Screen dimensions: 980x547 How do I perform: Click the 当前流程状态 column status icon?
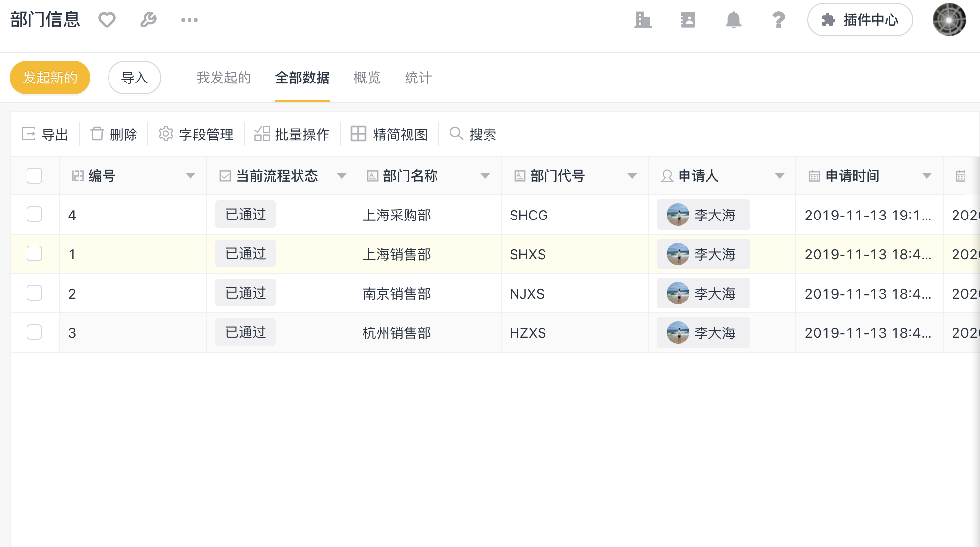coord(225,176)
